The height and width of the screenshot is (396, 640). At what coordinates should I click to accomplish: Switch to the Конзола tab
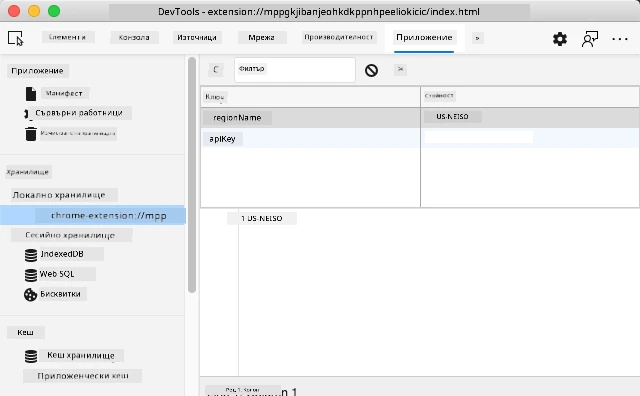tap(134, 38)
